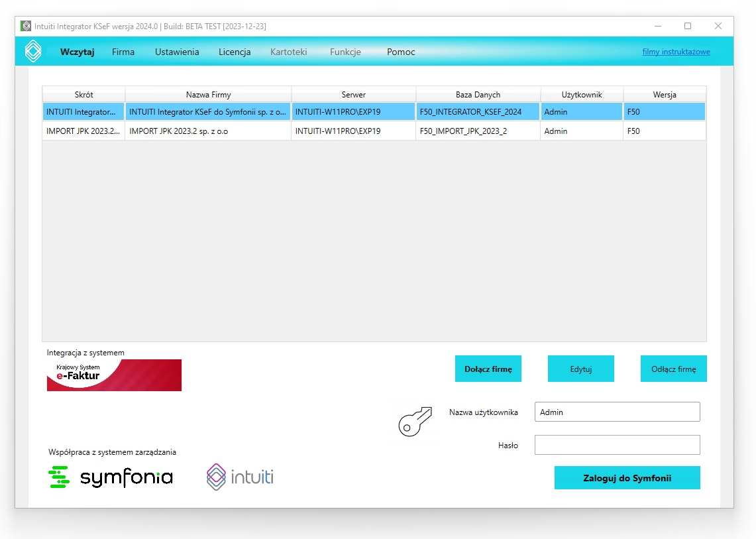Select IMPORT JPK 2023.2... shortcut cell
This screenshot has height=539, width=756.
tap(83, 131)
